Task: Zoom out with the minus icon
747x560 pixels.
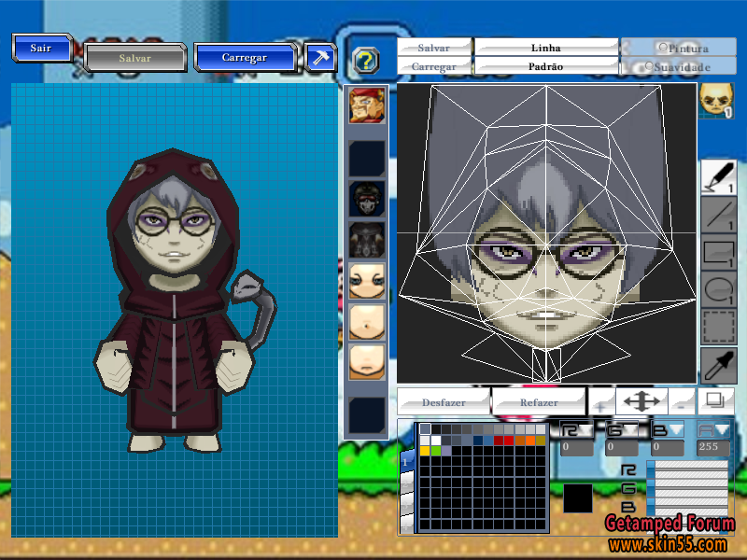Action: 682,401
